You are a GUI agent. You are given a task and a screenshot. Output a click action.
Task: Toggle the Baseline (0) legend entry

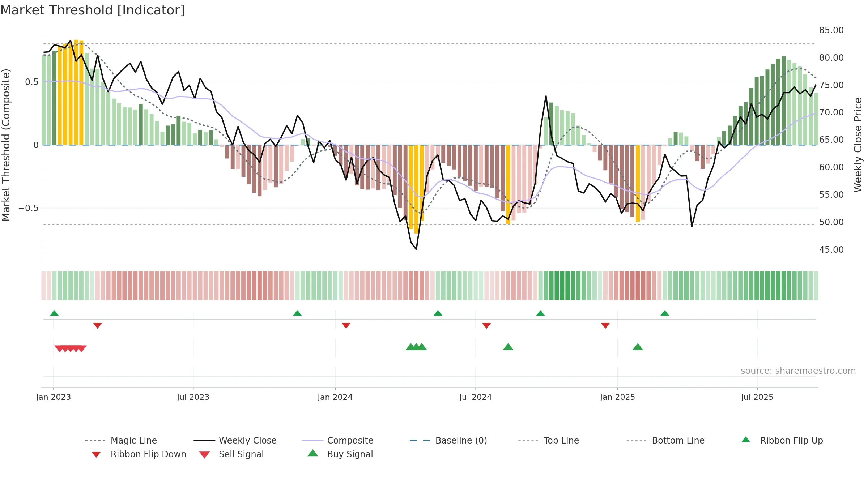[448, 440]
